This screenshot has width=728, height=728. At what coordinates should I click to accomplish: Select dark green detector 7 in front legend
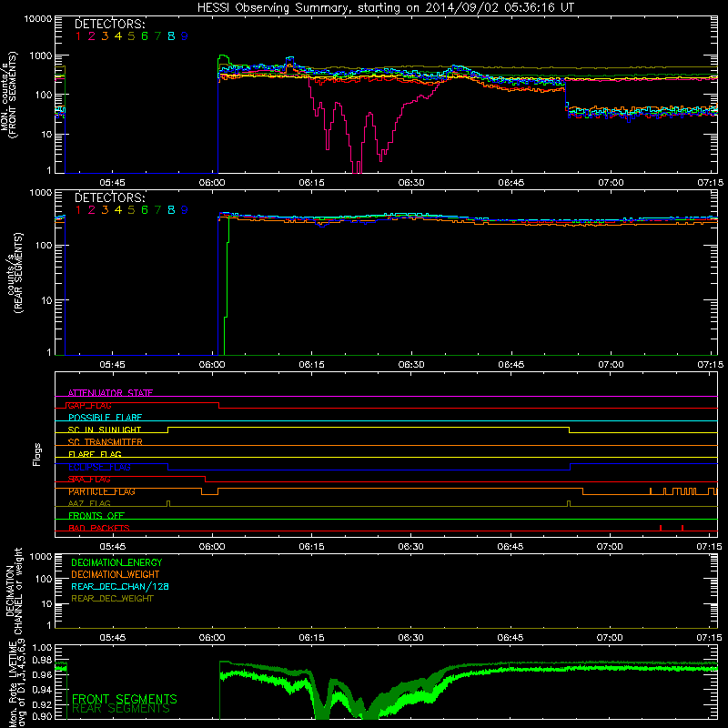(157, 36)
